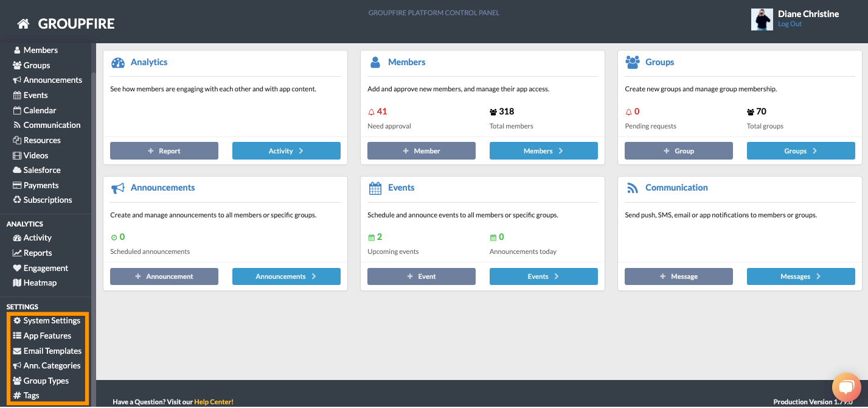
Task: Click the Members card title
Action: (407, 62)
